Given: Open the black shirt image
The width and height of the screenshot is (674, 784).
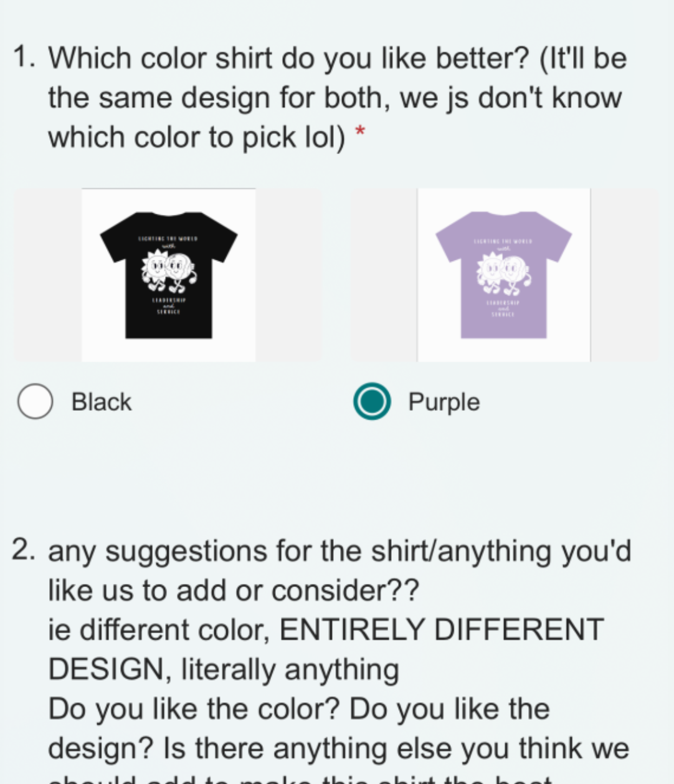Looking at the screenshot, I should [168, 275].
